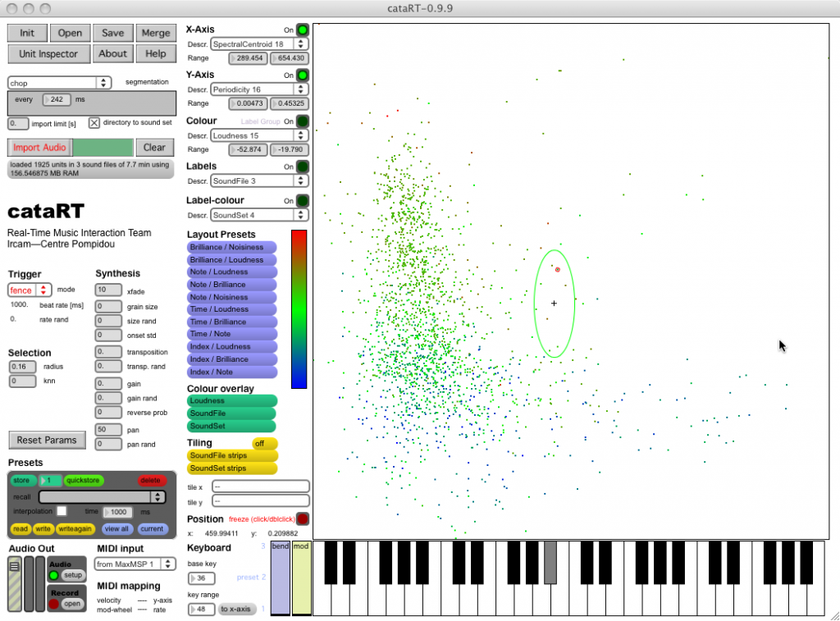Image resolution: width=840 pixels, height=621 pixels.
Task: Enable the Label-colour On indicator
Action: 302,201
